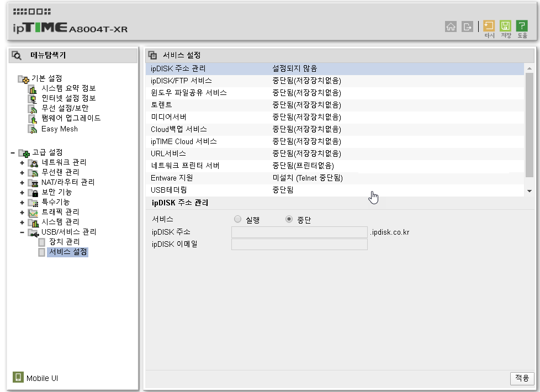
Task: Click the ipDISK 주소 input field
Action: point(299,232)
